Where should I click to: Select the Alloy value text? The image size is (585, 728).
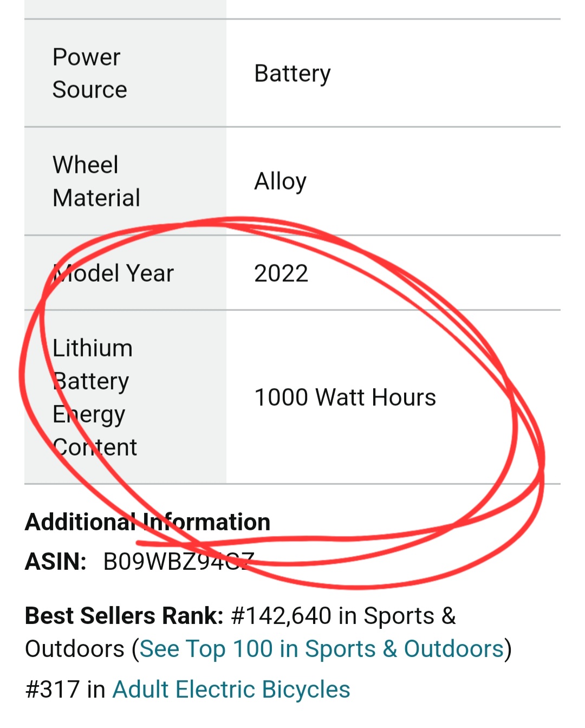tap(281, 181)
